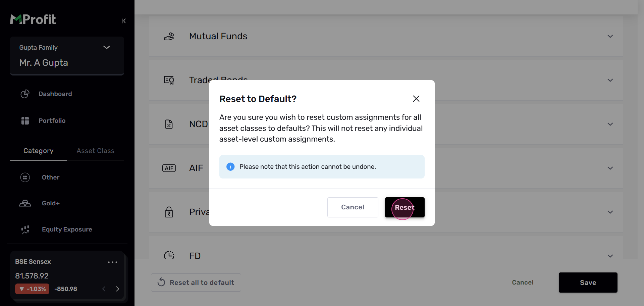Click the Dashboard pie chart icon
Image resolution: width=644 pixels, height=306 pixels.
pyautogui.click(x=25, y=94)
